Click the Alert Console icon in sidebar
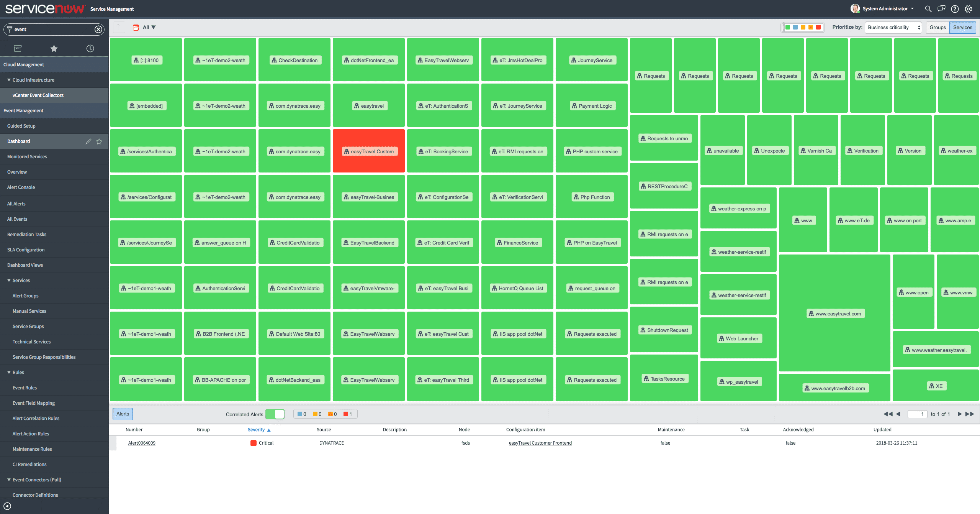Image resolution: width=980 pixels, height=514 pixels. pyautogui.click(x=21, y=187)
